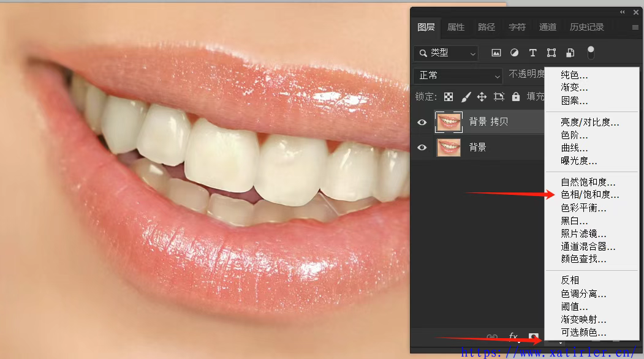Filter layers by pixel image icon
The image size is (644, 359).
pos(496,53)
